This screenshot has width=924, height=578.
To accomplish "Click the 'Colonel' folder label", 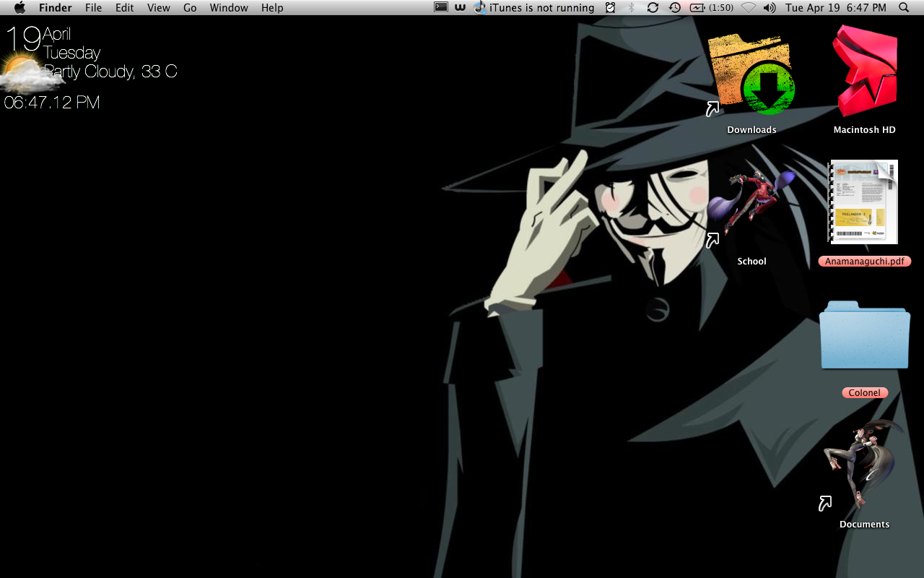I will click(x=865, y=393).
